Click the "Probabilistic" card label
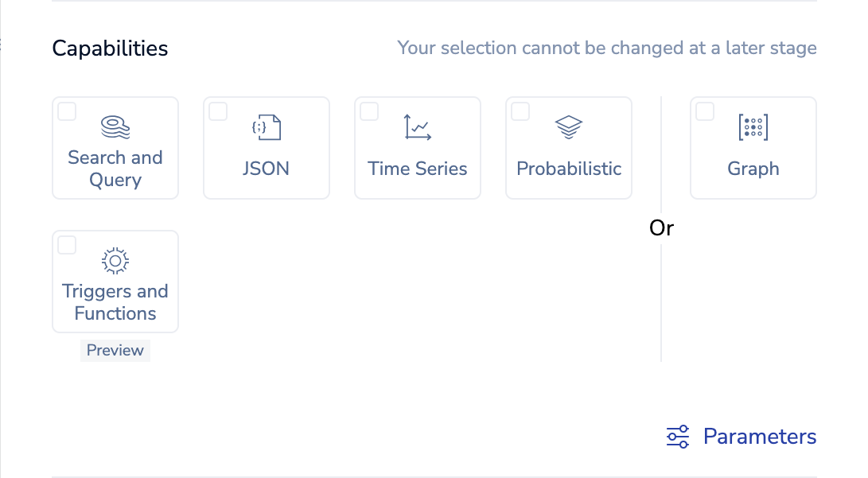This screenshot has height=478, width=868. point(569,169)
